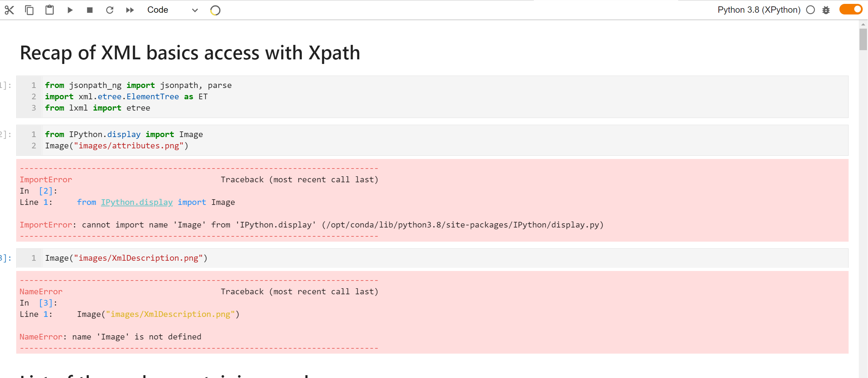The width and height of the screenshot is (868, 378).
Task: Click the IPython.display link in the traceback
Action: click(x=137, y=202)
